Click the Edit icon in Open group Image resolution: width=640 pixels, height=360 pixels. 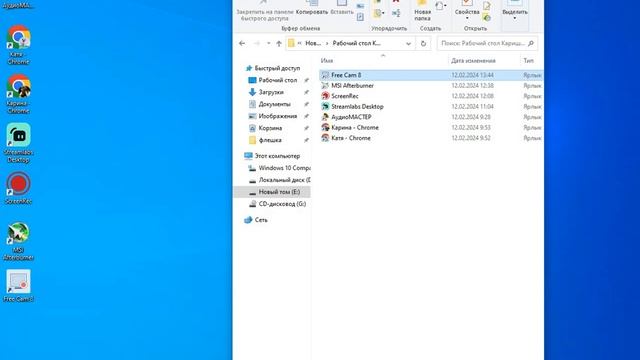click(487, 6)
